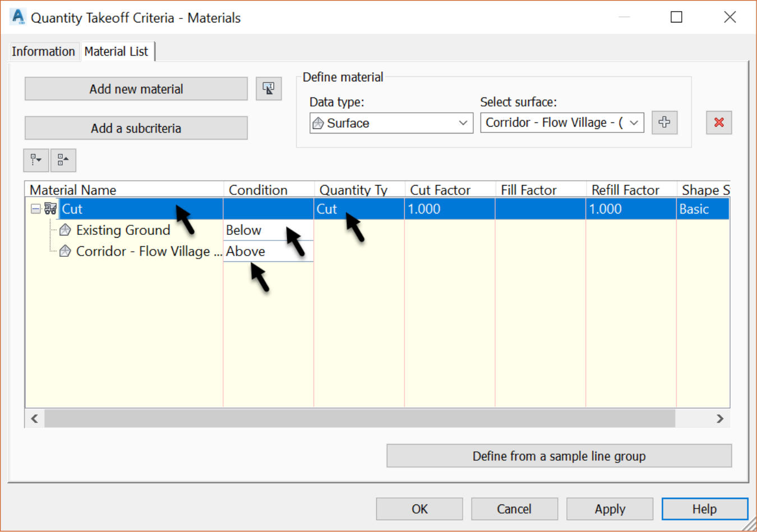Maximize the Quantity Takeoff Criteria window
Screen dimensions: 757x532
pyautogui.click(x=677, y=17)
